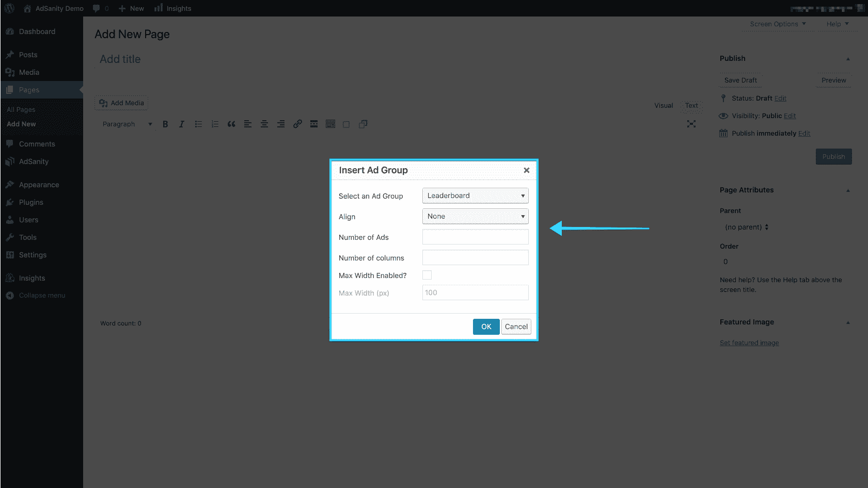
Task: Open All Pages submenu
Action: pyautogui.click(x=21, y=109)
